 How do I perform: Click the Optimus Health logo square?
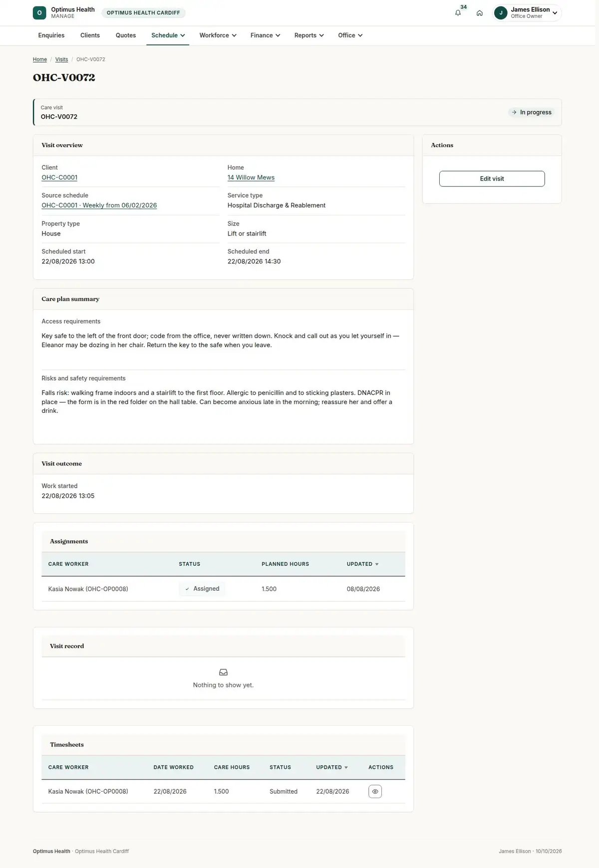(x=39, y=13)
